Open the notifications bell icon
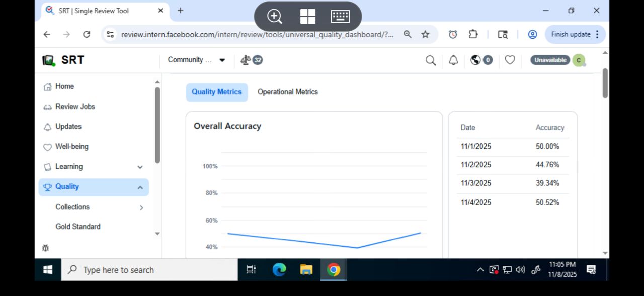The width and height of the screenshot is (644, 296). pyautogui.click(x=453, y=60)
